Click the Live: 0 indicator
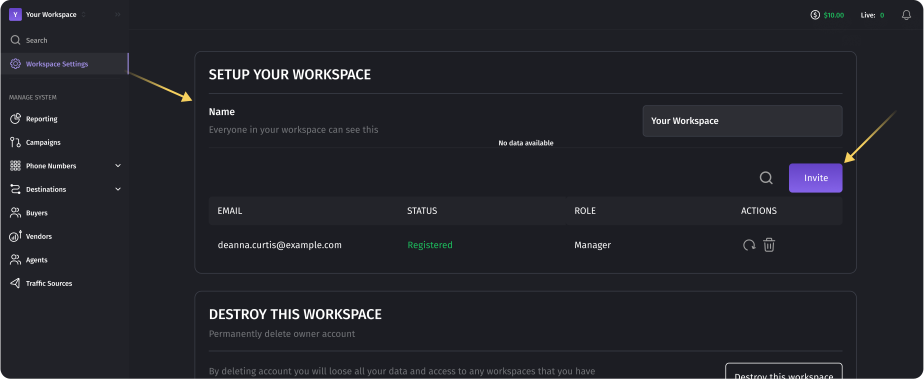924x379 pixels. 872,15
